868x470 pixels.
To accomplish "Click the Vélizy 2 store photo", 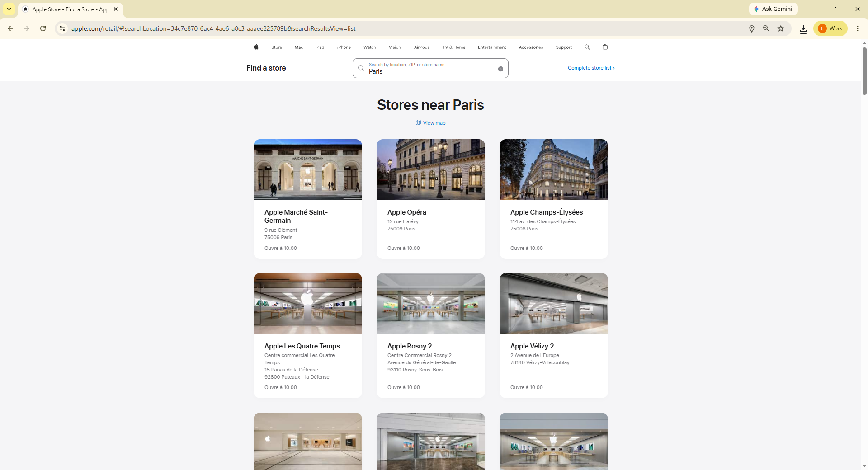I will point(554,303).
